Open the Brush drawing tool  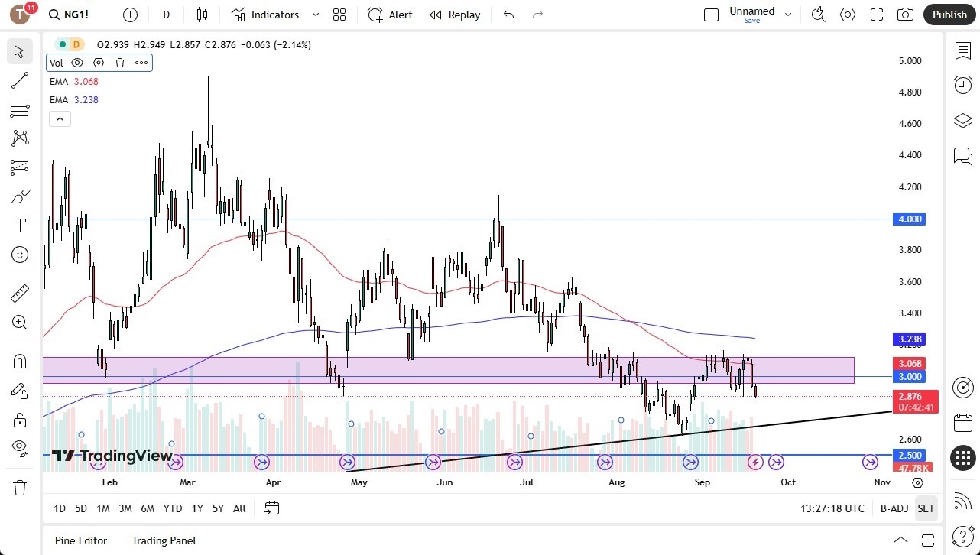tap(20, 196)
